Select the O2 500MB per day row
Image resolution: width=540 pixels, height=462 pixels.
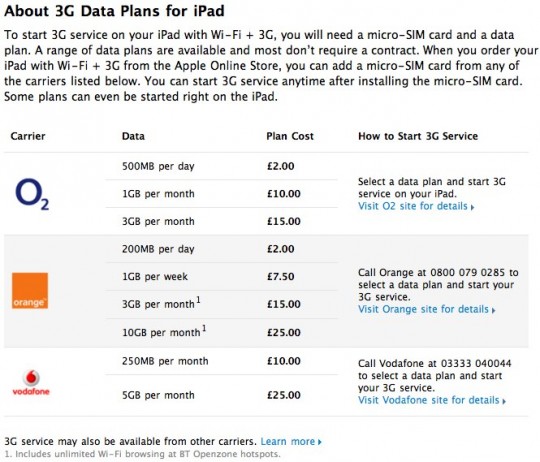pos(221,166)
